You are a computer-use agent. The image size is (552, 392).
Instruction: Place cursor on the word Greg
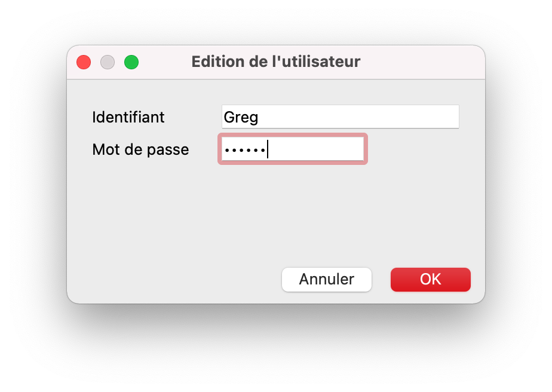click(241, 117)
